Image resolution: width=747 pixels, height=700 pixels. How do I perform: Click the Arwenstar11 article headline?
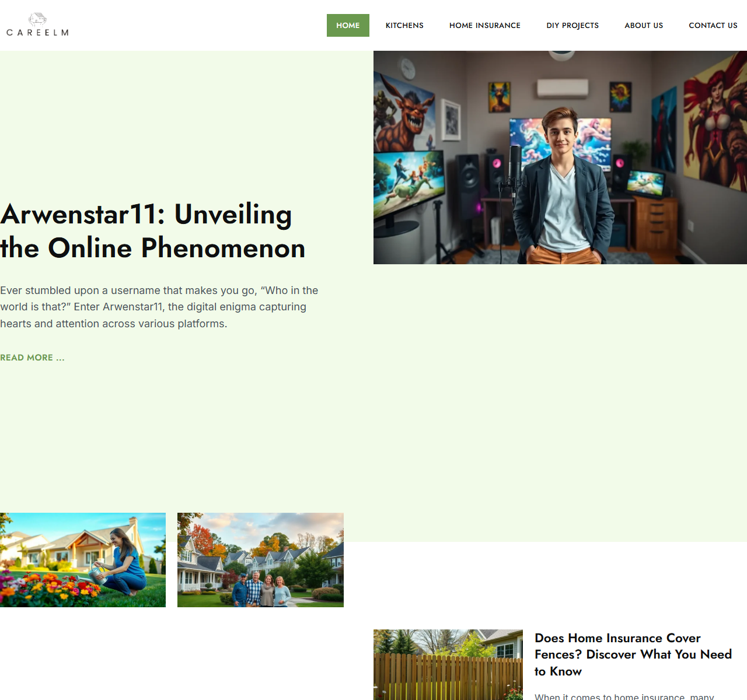153,231
